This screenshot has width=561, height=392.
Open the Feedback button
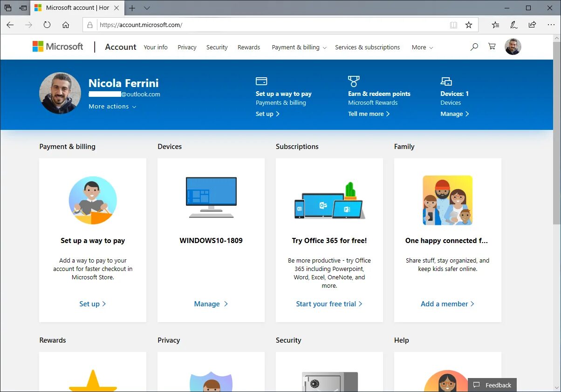point(492,385)
